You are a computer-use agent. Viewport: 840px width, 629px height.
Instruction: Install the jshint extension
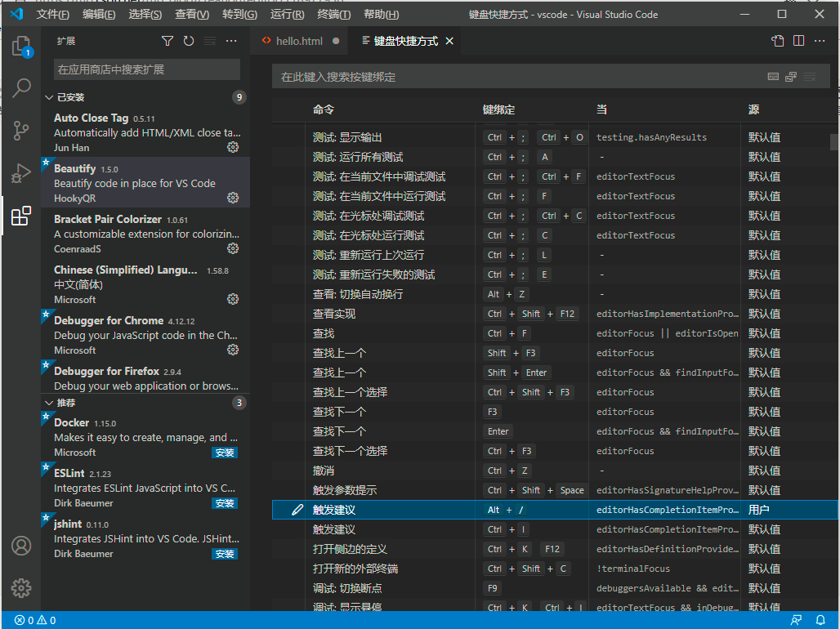pyautogui.click(x=225, y=554)
